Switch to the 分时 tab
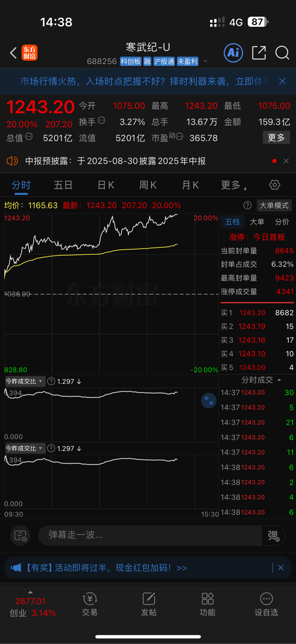The height and width of the screenshot is (644, 296). tap(21, 185)
